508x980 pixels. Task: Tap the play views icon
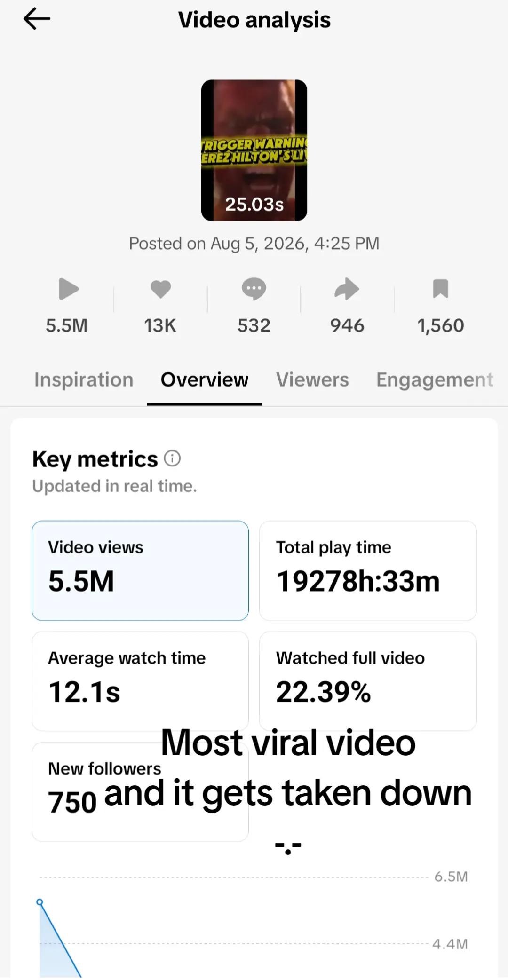click(x=68, y=289)
